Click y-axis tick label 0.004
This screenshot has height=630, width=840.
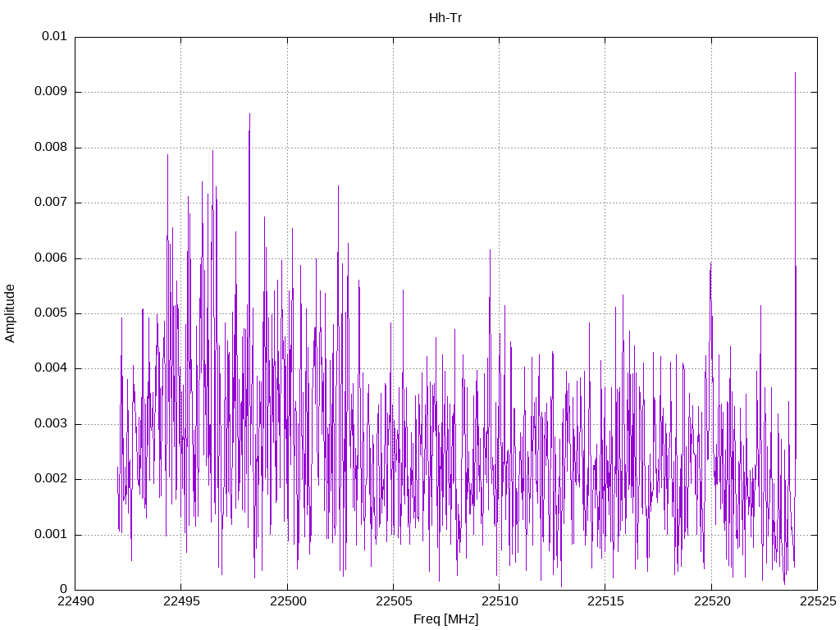tap(51, 368)
